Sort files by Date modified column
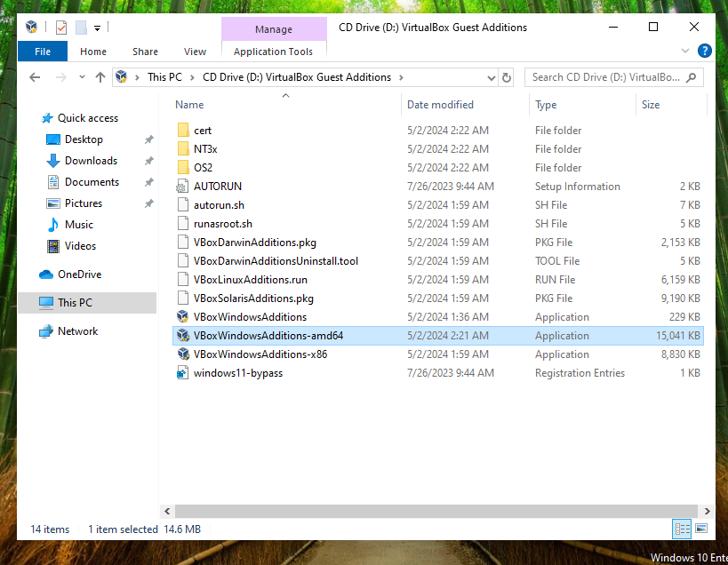Viewport: 728px width, 565px height. click(x=440, y=105)
